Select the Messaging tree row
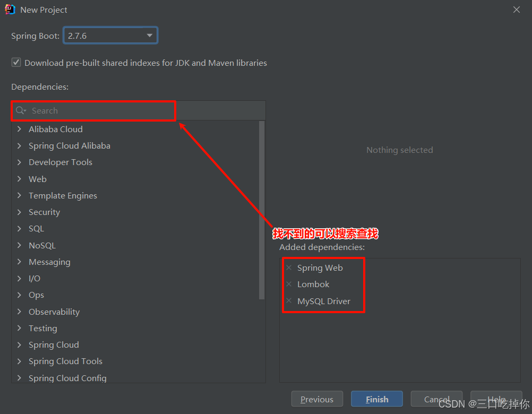This screenshot has width=532, height=414. click(135, 262)
